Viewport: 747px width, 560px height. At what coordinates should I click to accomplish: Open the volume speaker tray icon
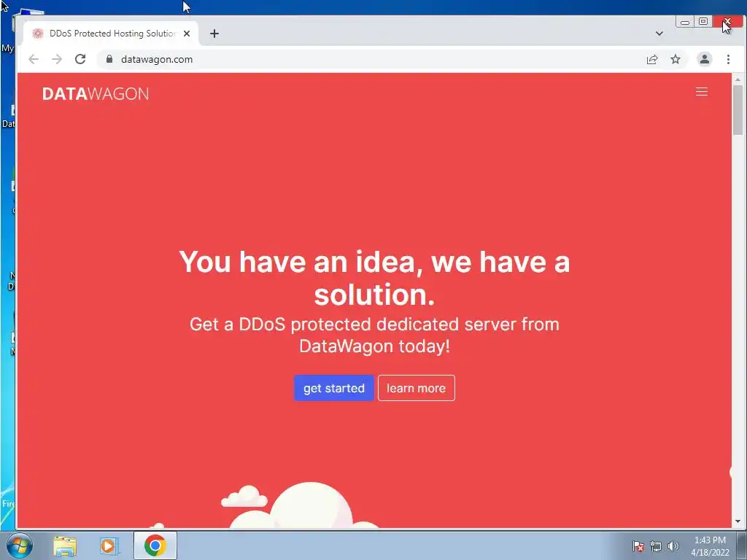[x=673, y=546]
